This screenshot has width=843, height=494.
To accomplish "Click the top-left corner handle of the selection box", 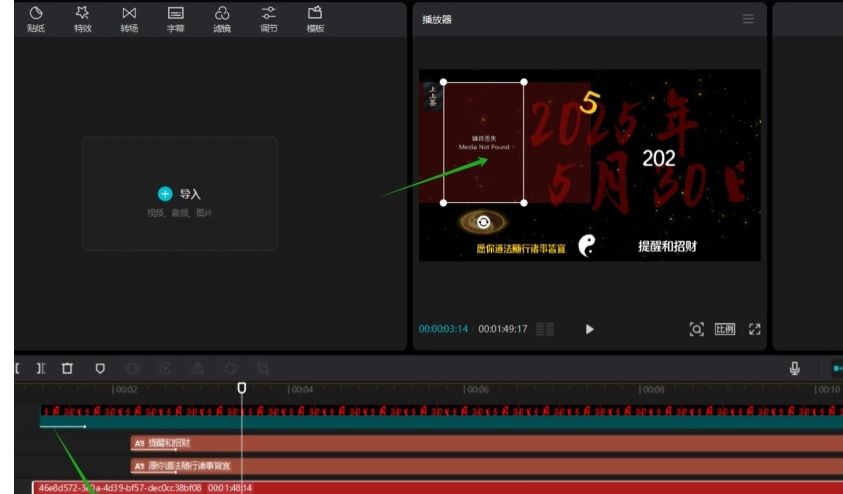I will click(x=444, y=82).
